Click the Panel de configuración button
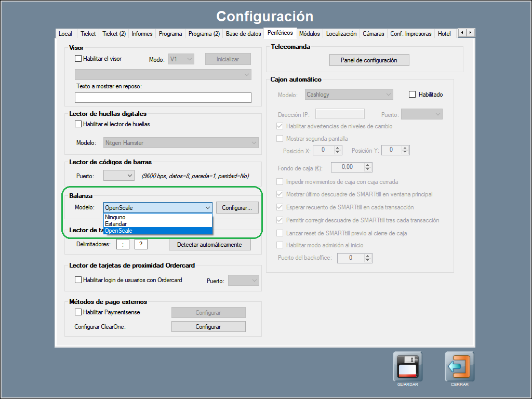This screenshot has width=532, height=399. coord(369,60)
